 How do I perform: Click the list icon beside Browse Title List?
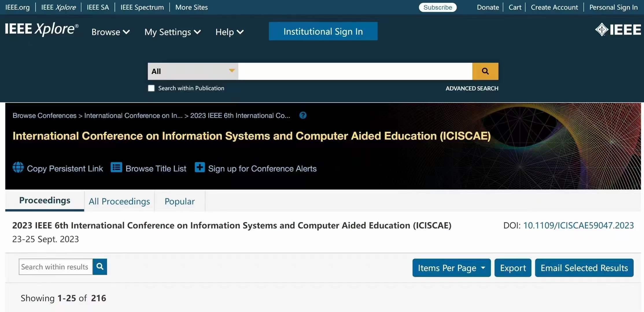pos(116,168)
